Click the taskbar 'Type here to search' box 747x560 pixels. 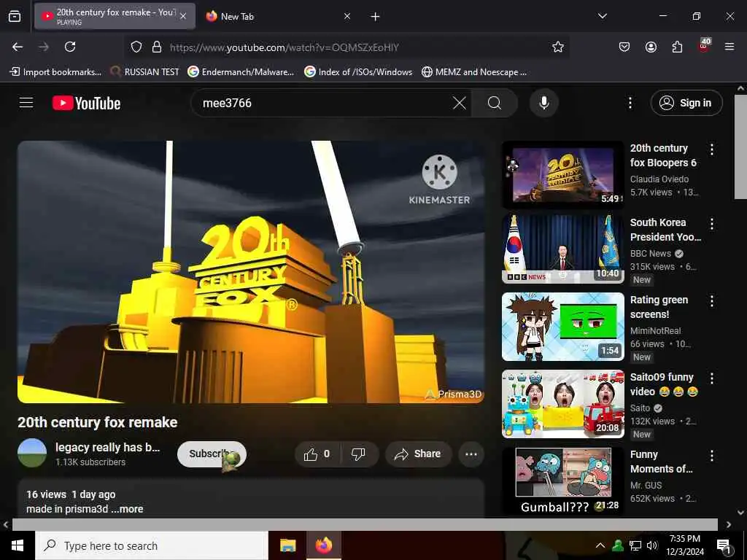[x=152, y=545]
